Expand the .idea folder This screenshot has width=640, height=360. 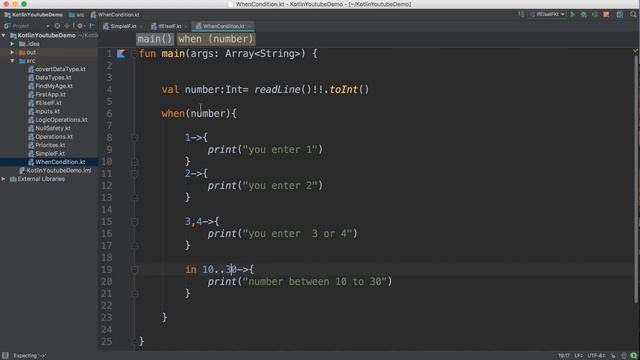pyautogui.click(x=12, y=44)
